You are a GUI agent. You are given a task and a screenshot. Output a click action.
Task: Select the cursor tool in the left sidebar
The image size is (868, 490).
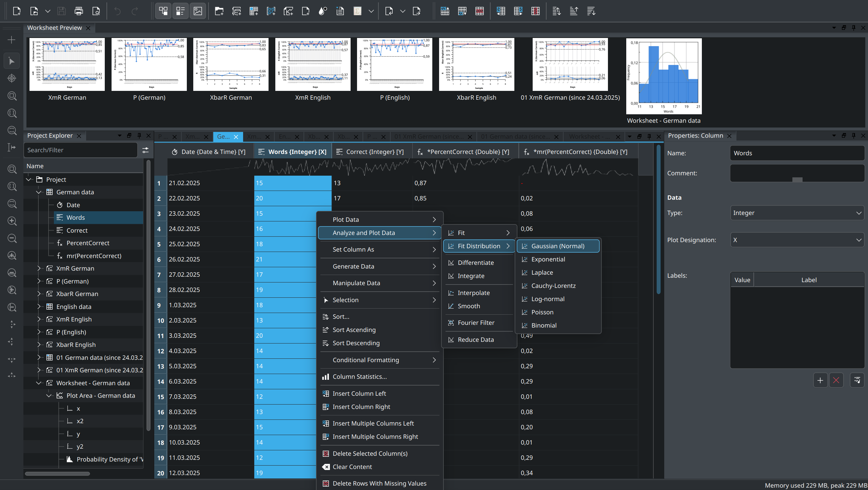click(12, 61)
